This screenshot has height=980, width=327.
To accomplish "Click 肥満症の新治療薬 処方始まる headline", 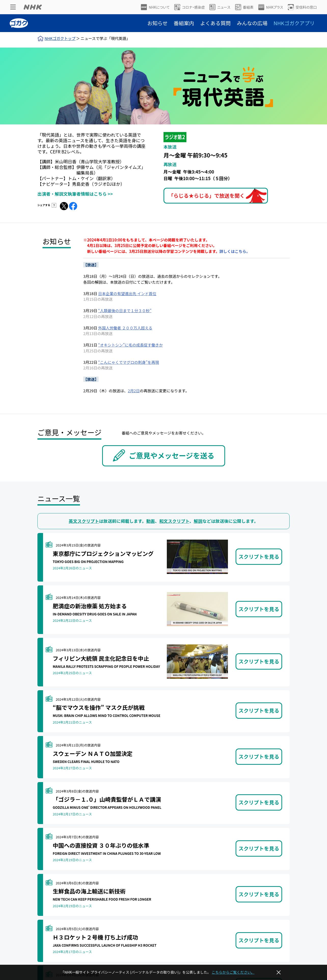I will pyautogui.click(x=89, y=607).
